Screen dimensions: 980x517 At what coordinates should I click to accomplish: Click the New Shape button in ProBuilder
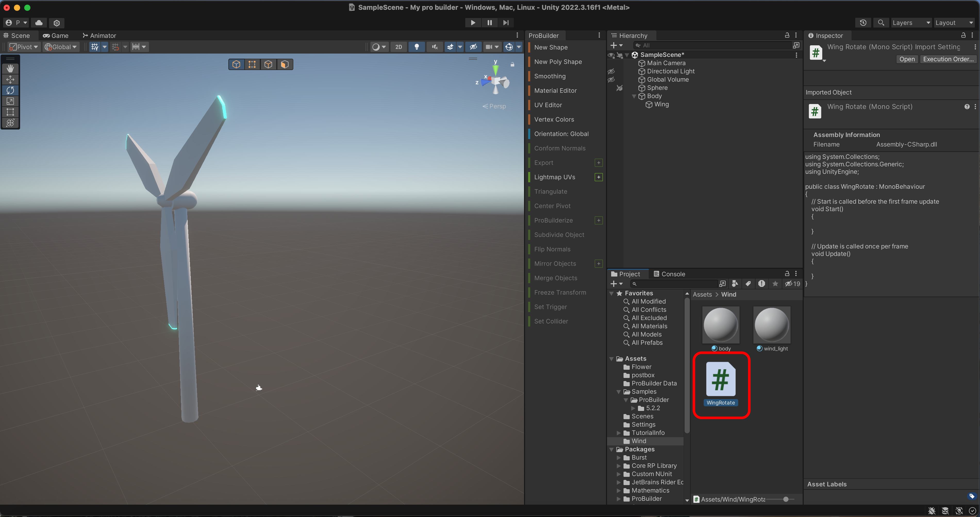[x=551, y=47]
